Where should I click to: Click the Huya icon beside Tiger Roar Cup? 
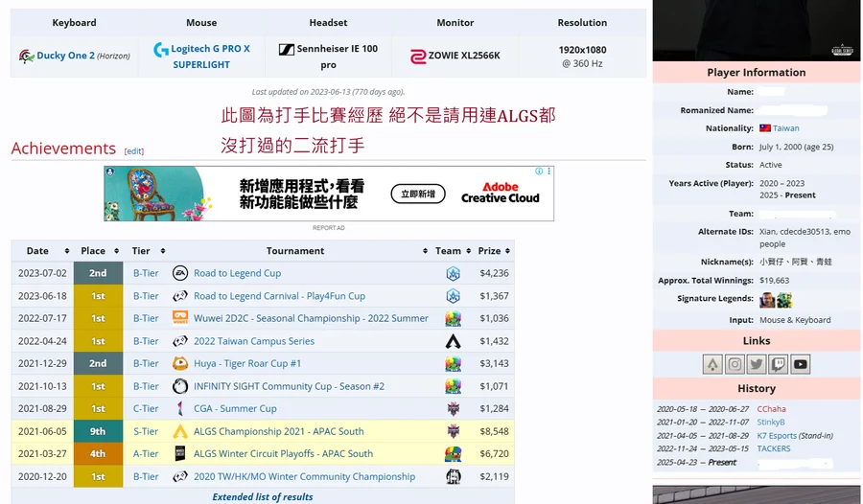click(x=180, y=364)
